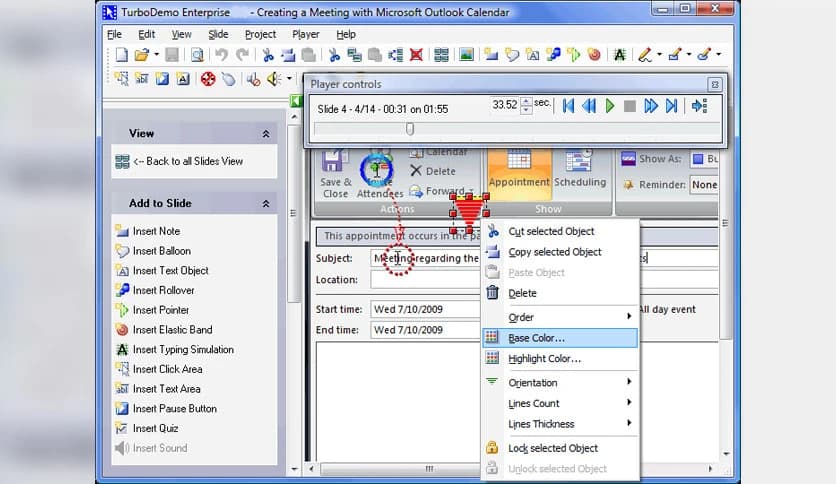Click the Insert Rollover toolbar icon
The width and height of the screenshot is (836, 484).
553,54
